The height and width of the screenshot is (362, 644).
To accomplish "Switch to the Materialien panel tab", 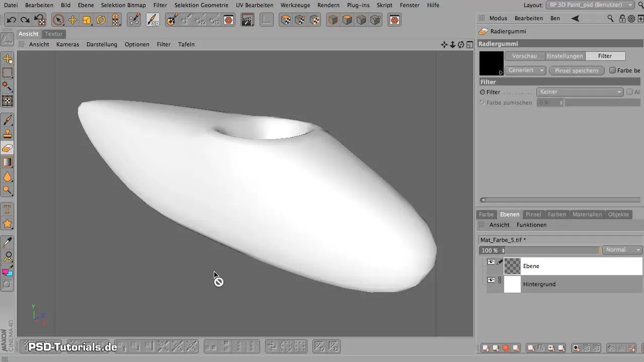I will (587, 214).
